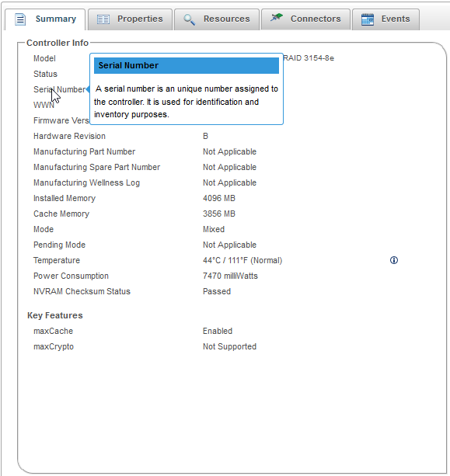This screenshot has height=476, width=450.
Task: Click the Serial Number label
Action: pos(60,89)
